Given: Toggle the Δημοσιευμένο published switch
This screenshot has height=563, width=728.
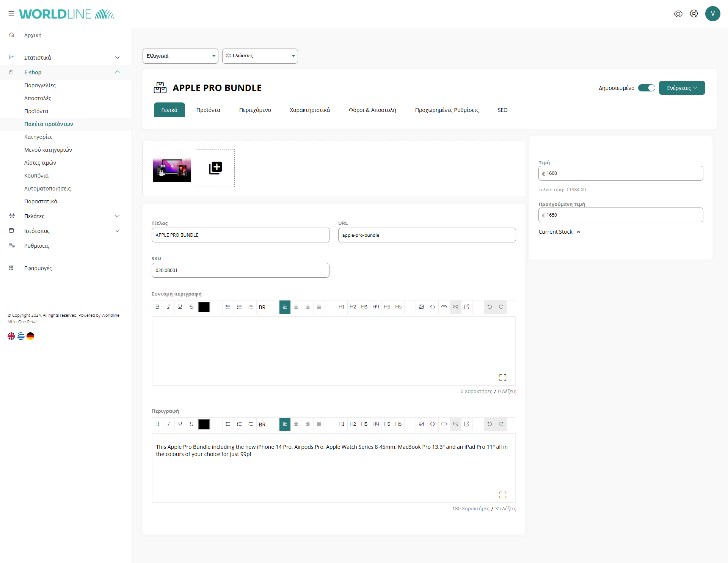Looking at the screenshot, I should click(646, 88).
